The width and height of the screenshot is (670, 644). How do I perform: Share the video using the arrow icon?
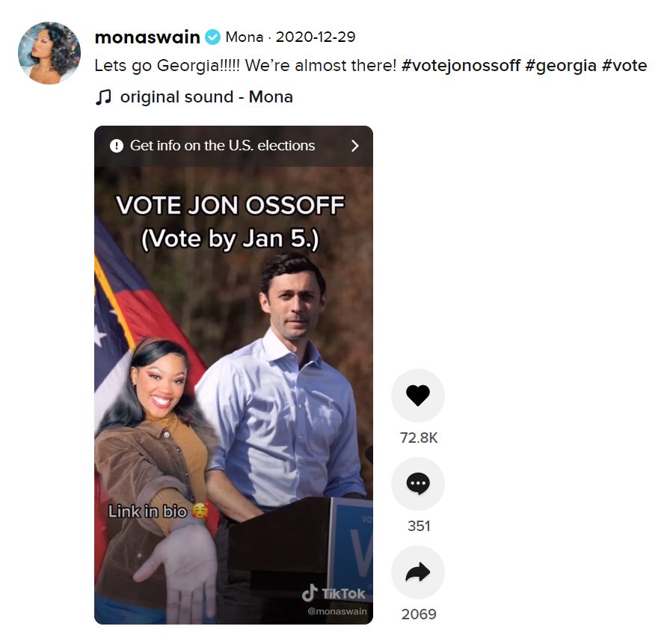click(x=417, y=572)
